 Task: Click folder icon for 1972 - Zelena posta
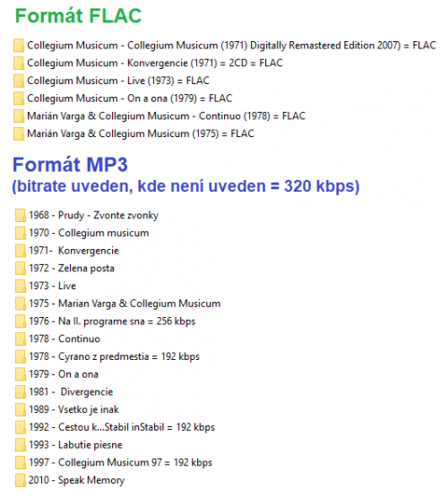[21, 268]
